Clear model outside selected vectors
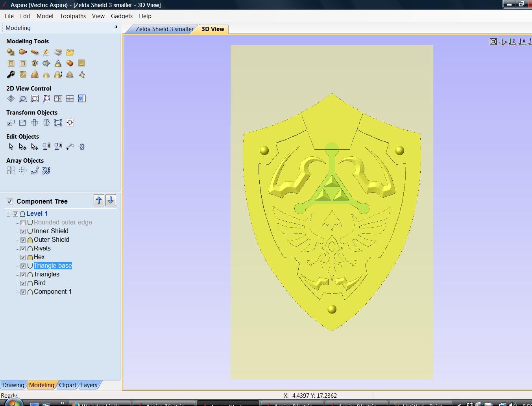Viewport: 532px width, 406px height. point(22,63)
